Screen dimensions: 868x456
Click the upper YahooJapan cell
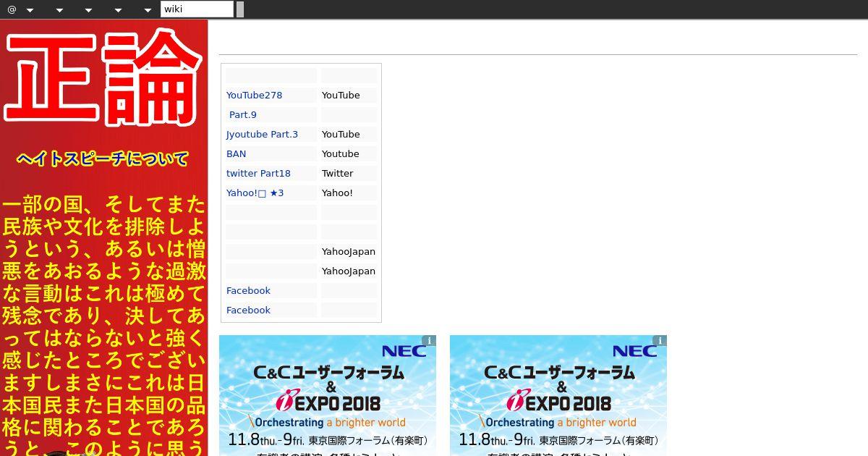tap(349, 252)
